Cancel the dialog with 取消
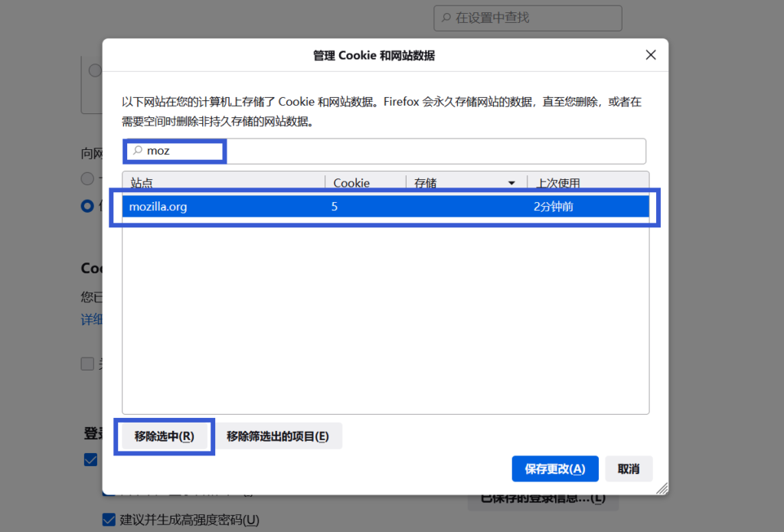The height and width of the screenshot is (532, 784). (629, 468)
